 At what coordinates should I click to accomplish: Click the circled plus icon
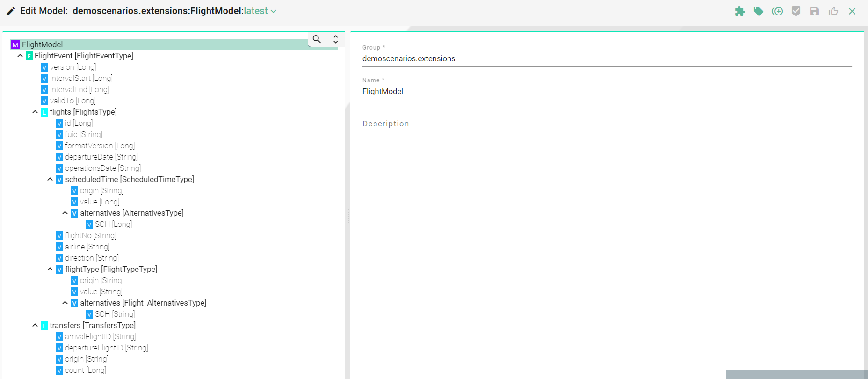pos(777,11)
